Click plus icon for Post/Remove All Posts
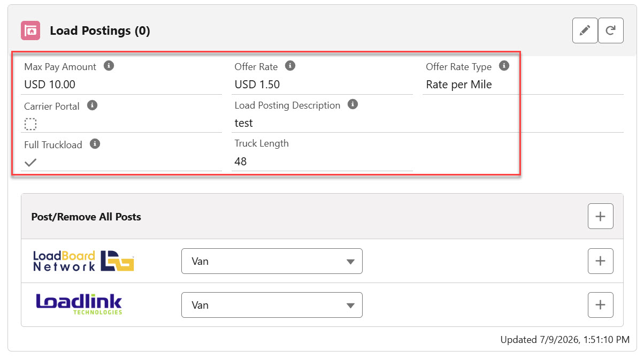This screenshot has width=644, height=359. click(601, 217)
